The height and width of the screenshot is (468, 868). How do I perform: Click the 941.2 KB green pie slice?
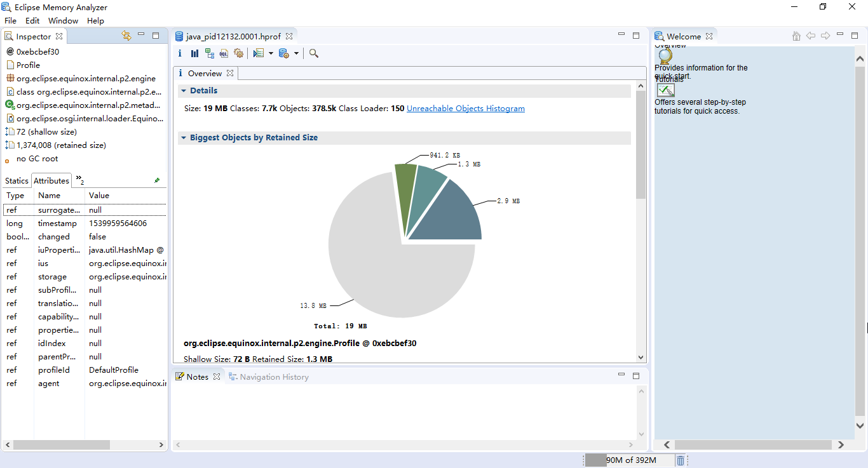click(405, 191)
